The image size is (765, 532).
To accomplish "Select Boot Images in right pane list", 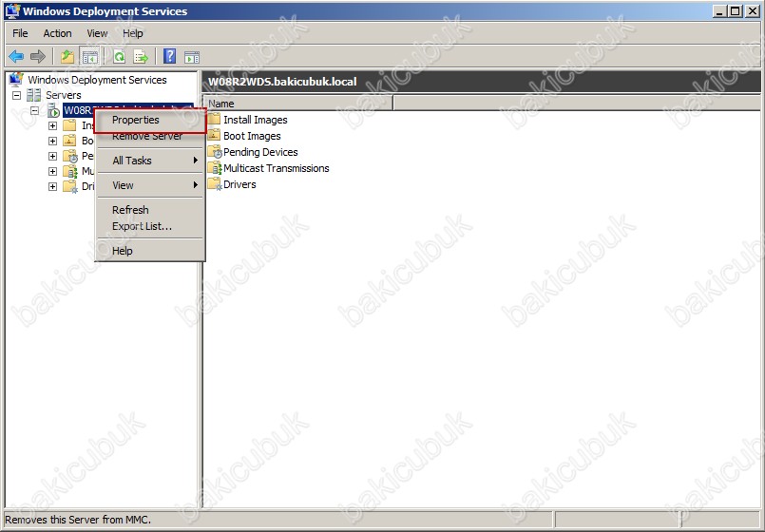I will coord(252,136).
